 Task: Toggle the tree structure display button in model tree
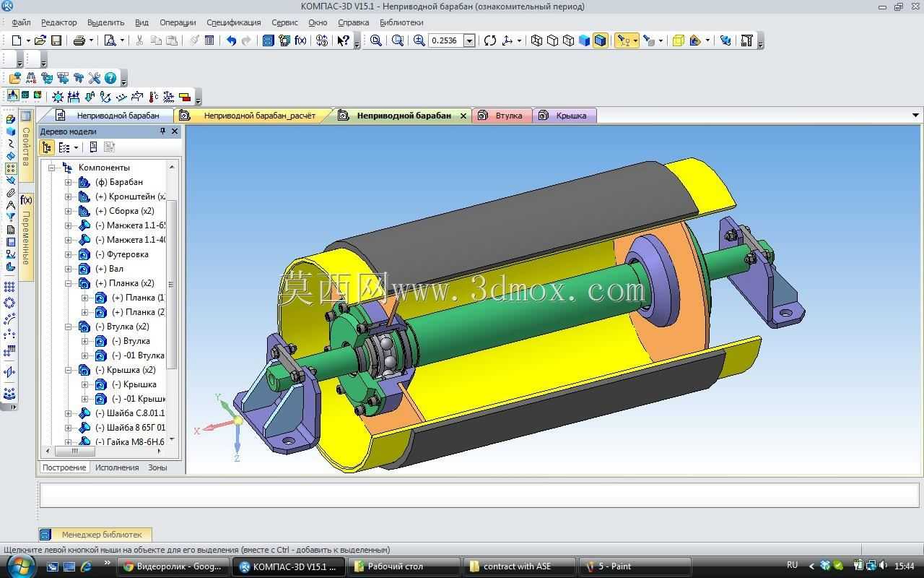47,147
